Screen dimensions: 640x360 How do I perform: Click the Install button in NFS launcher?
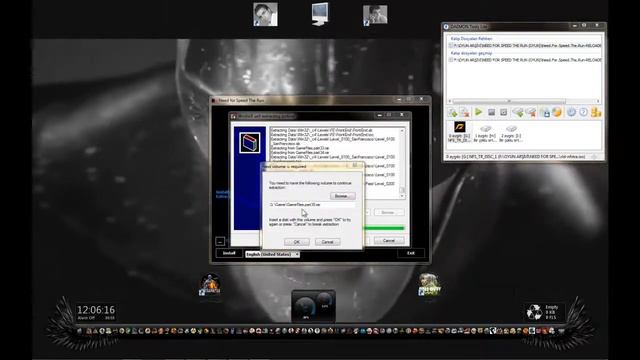(229, 253)
